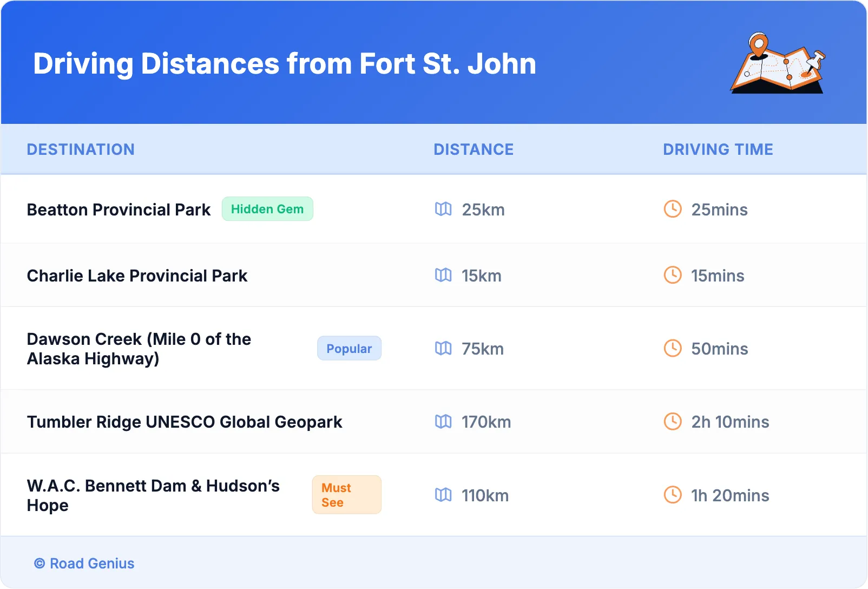The width and height of the screenshot is (868, 589).
Task: Click the clock icon beside 50mins
Action: click(x=673, y=348)
